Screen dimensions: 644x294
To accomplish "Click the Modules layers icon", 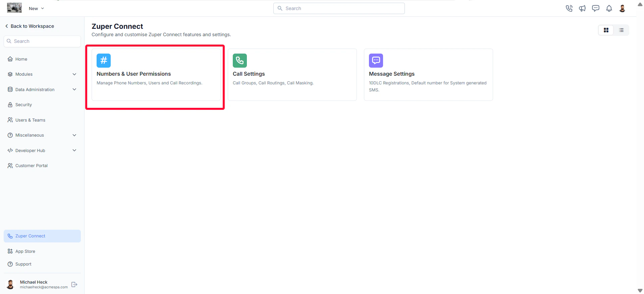I will click(10, 74).
